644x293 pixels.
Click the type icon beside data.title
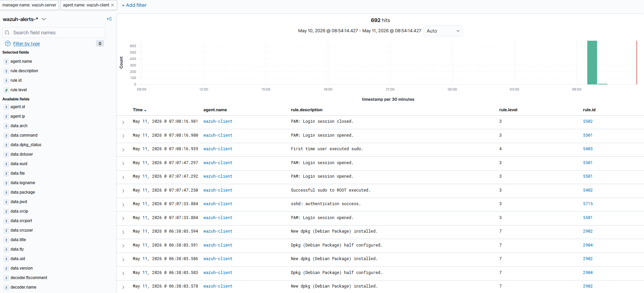tap(6, 240)
